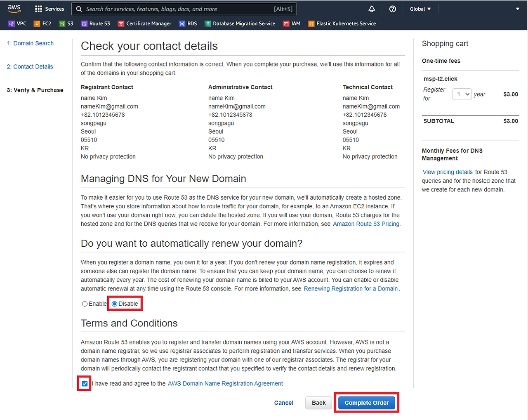Select Enable auto renew radio button
The width and height of the screenshot is (528, 420).
85,304
